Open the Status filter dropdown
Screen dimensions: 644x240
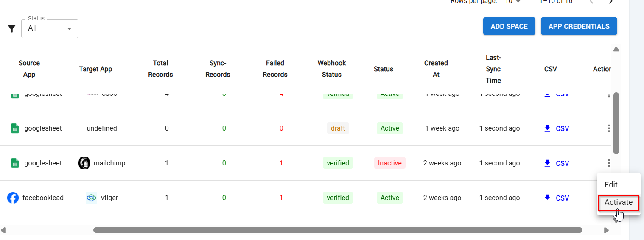point(50,28)
